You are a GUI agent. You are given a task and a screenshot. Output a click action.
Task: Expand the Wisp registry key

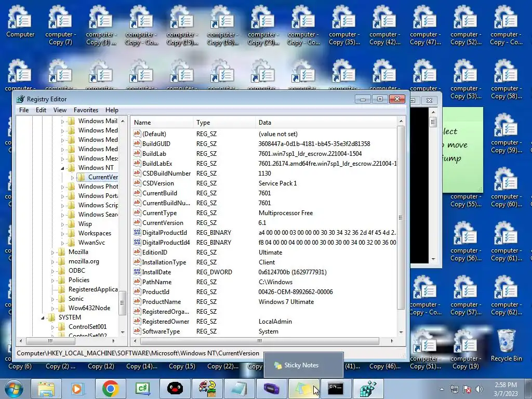62,224
